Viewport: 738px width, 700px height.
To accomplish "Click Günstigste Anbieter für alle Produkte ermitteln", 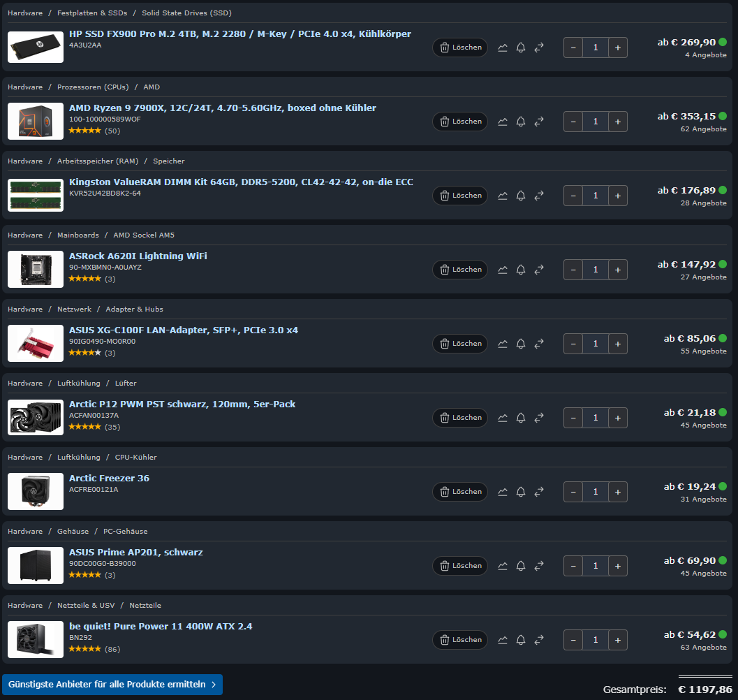I will click(112, 685).
